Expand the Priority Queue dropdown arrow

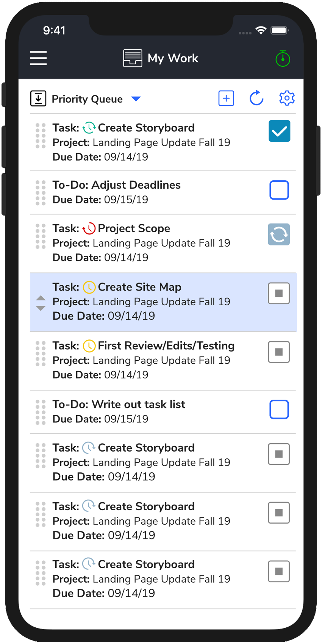pyautogui.click(x=136, y=99)
